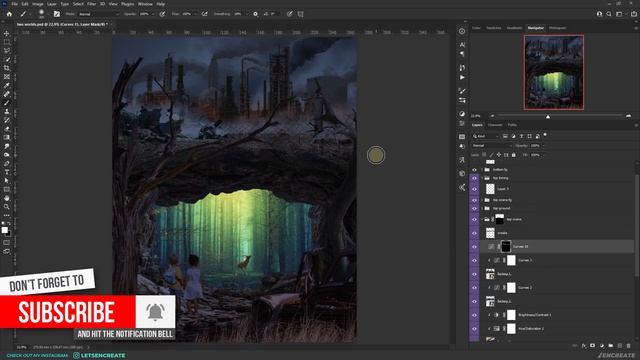Screen dimensions: 640x360
Task: Select the Hand tool
Action: [x=7, y=198]
